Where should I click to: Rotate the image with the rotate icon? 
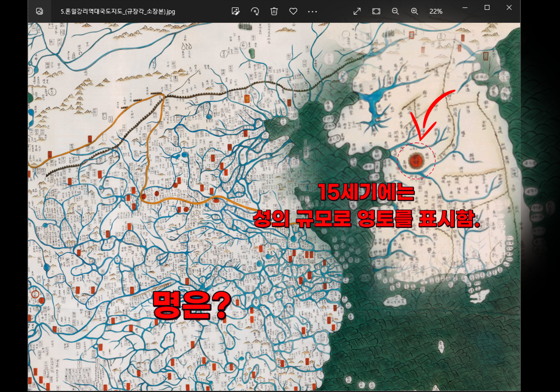[255, 11]
